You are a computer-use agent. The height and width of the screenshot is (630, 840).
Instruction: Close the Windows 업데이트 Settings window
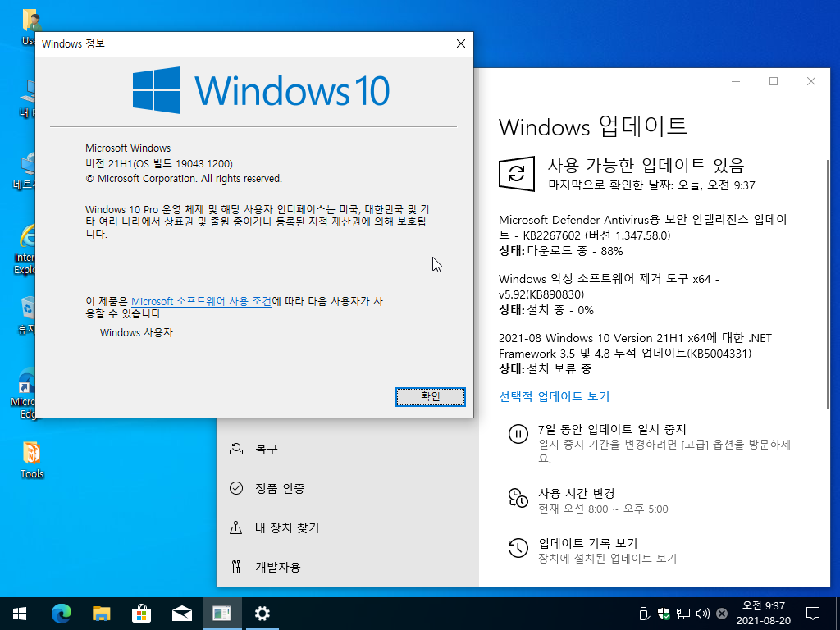(810, 81)
